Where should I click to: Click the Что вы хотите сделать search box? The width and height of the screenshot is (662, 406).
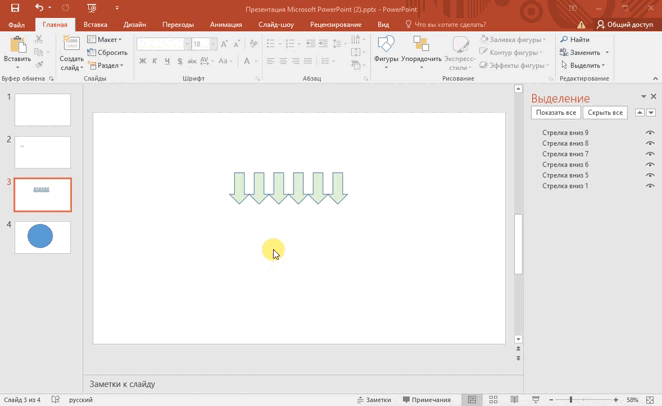coord(445,24)
